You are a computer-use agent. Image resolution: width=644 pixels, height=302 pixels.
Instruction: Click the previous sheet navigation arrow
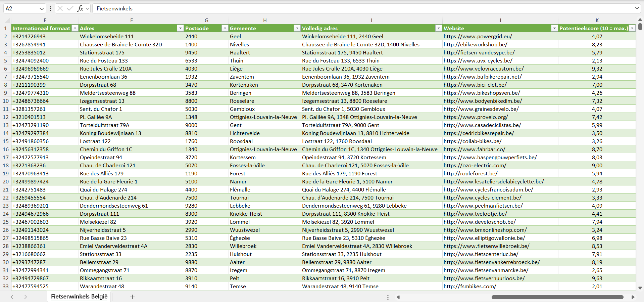tap(12, 297)
